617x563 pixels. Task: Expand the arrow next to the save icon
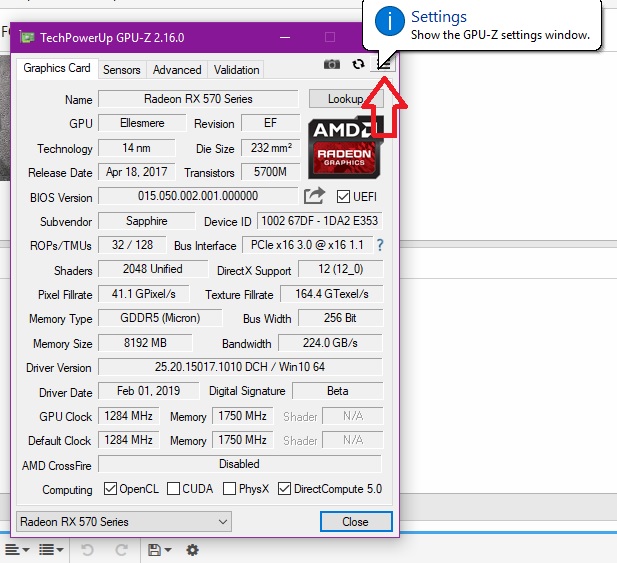click(168, 550)
